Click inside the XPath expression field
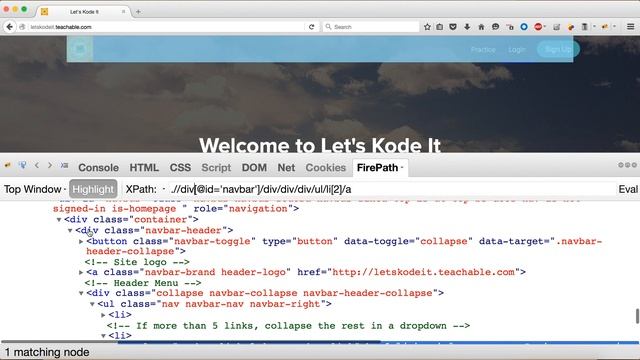Viewport: 640px width, 360px height. click(x=392, y=189)
